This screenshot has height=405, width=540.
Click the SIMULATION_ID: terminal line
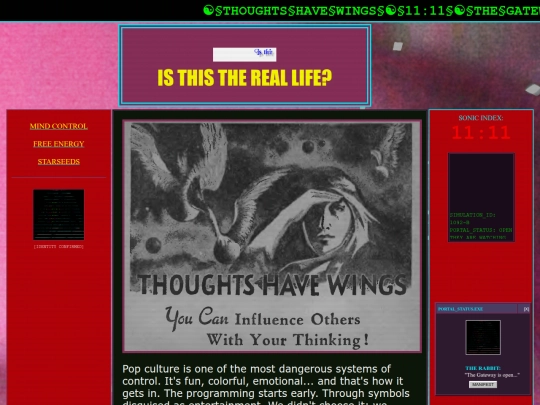click(x=472, y=215)
